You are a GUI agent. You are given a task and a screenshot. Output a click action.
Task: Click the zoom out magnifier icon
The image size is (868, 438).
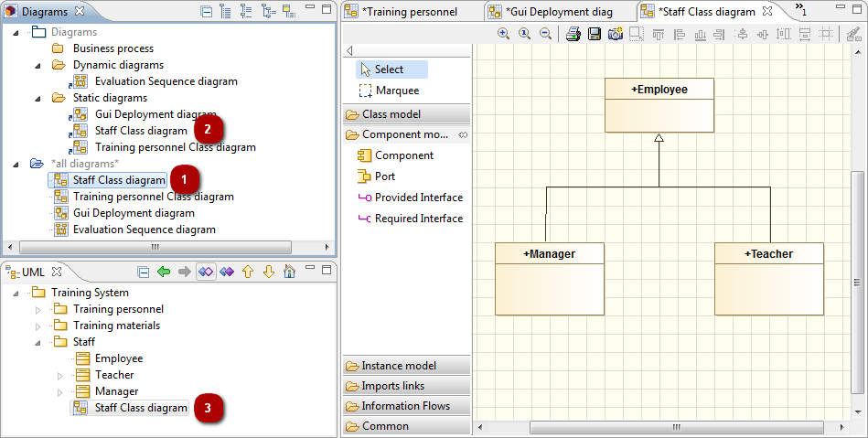(545, 34)
